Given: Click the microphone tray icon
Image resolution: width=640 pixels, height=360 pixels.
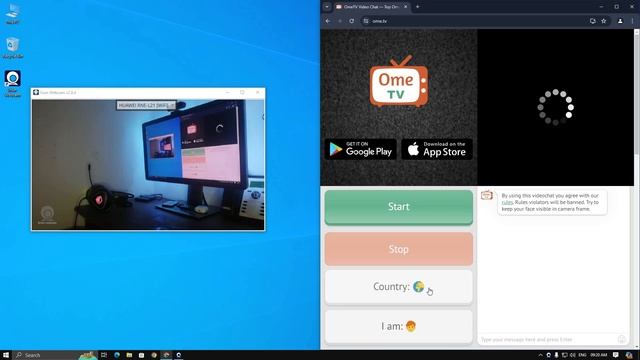Looking at the screenshot, I should pyautogui.click(x=556, y=355).
